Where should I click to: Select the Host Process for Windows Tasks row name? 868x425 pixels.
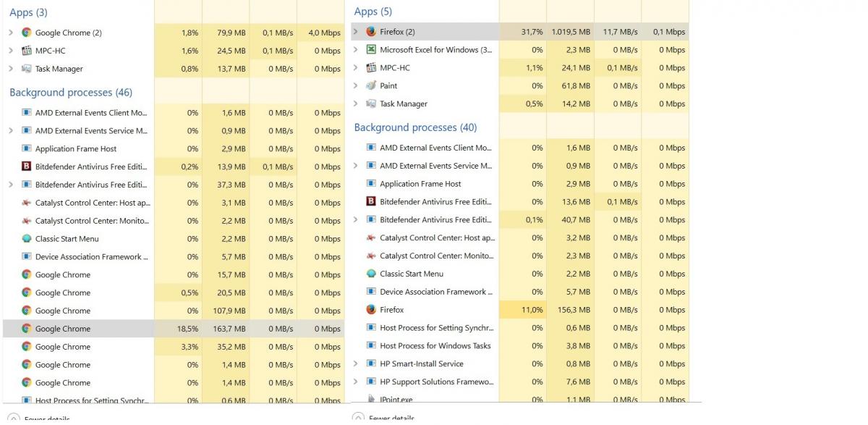[435, 346]
